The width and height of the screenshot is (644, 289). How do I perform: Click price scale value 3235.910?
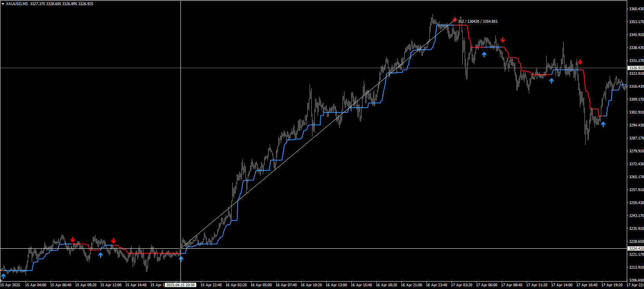click(x=636, y=229)
